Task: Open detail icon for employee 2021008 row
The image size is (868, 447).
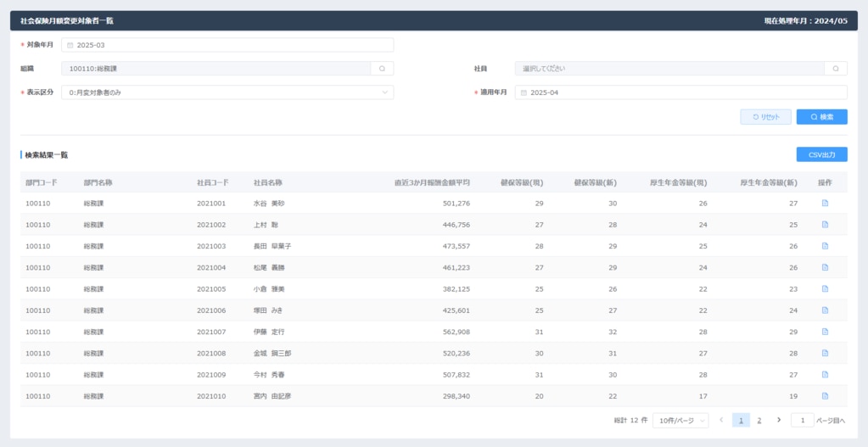Action: [825, 354]
